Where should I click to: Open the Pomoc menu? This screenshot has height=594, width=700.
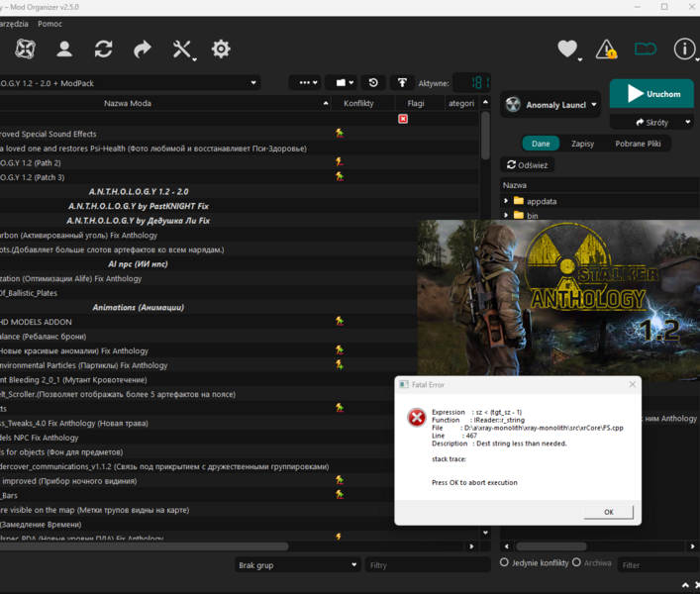50,24
